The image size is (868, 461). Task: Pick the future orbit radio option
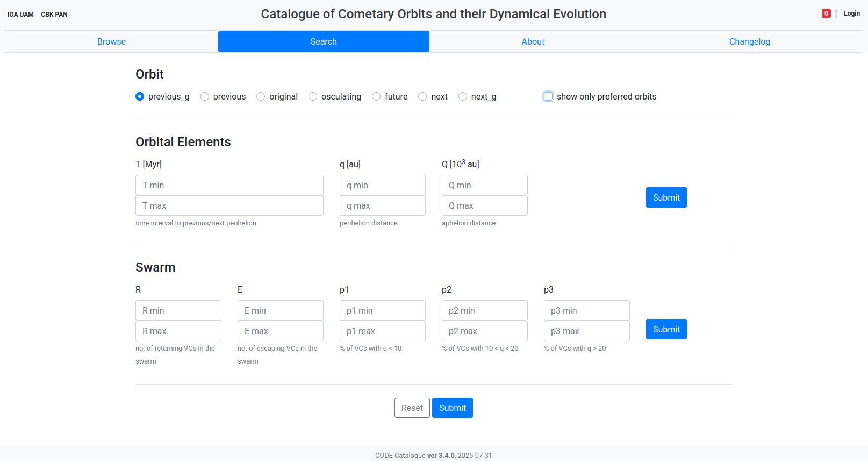(376, 96)
